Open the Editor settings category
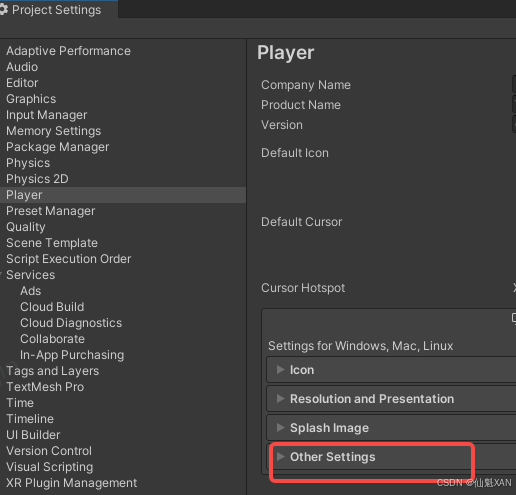Image resolution: width=516 pixels, height=495 pixels. point(22,83)
